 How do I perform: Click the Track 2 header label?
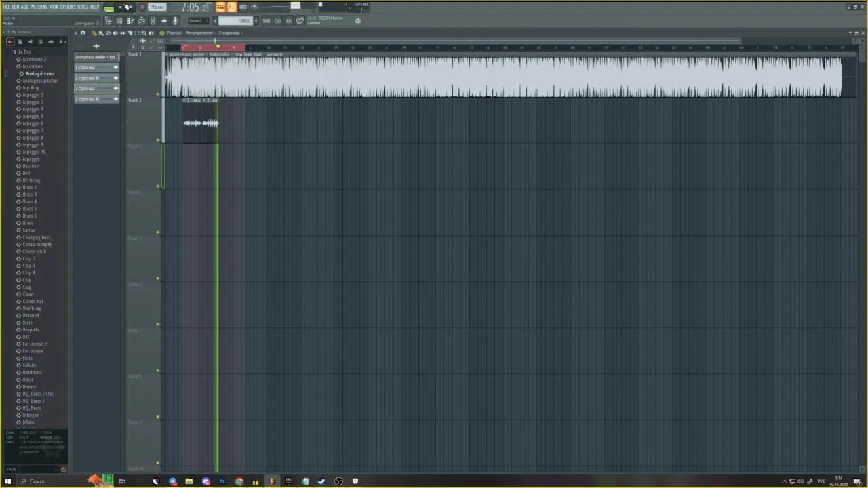134,100
